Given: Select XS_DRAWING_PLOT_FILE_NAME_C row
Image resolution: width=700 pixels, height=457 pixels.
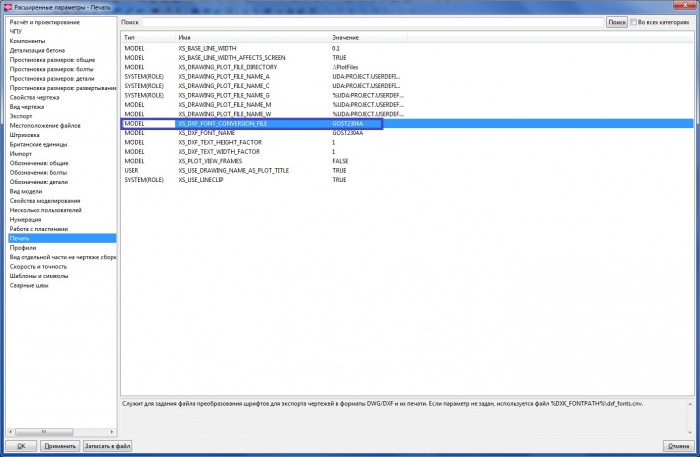Looking at the screenshot, I should pyautogui.click(x=407, y=86).
